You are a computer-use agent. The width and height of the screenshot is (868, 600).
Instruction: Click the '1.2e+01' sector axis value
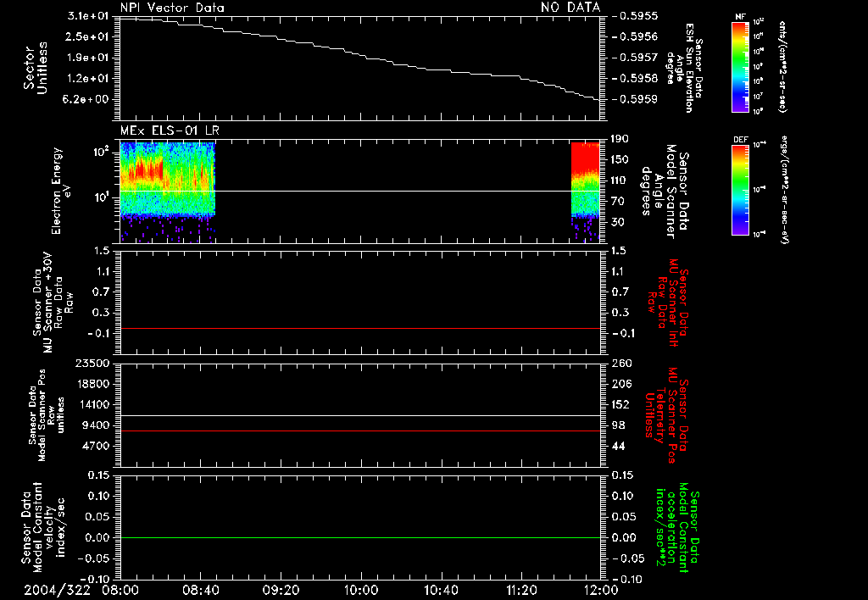[88, 79]
